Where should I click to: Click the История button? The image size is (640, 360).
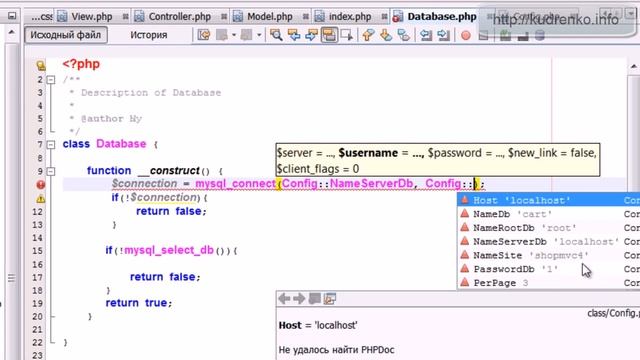149,35
